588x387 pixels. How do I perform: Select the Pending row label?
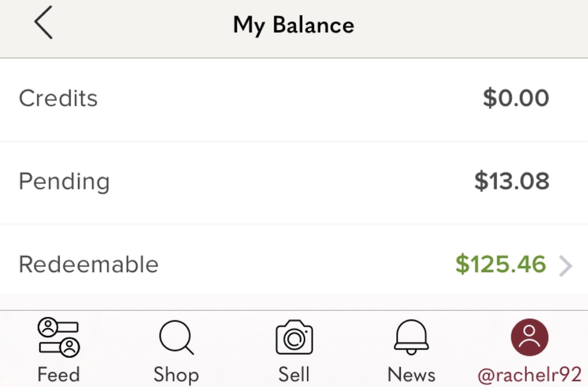[64, 181]
